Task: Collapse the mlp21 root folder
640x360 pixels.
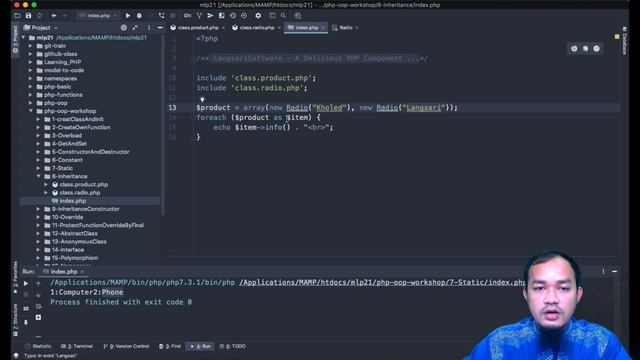Action: pyautogui.click(x=23, y=38)
